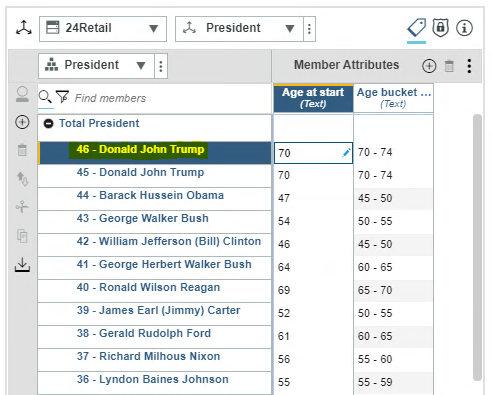
Task: Open the options menu beside President dimension
Action: 309,29
